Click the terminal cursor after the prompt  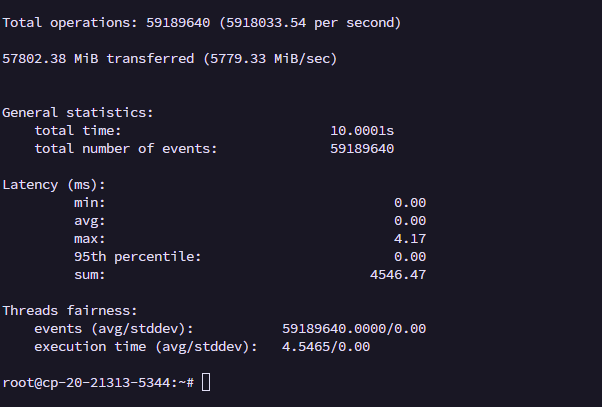point(206,382)
